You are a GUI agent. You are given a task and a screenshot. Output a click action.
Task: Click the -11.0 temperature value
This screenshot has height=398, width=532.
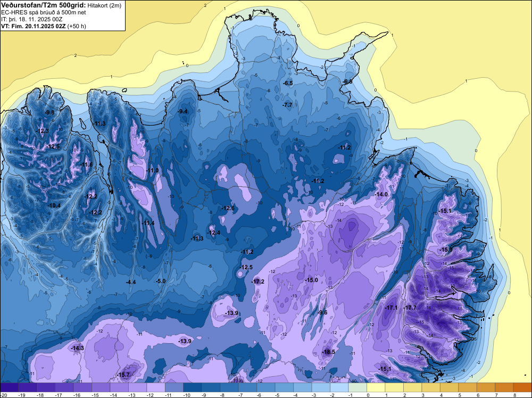point(152,170)
